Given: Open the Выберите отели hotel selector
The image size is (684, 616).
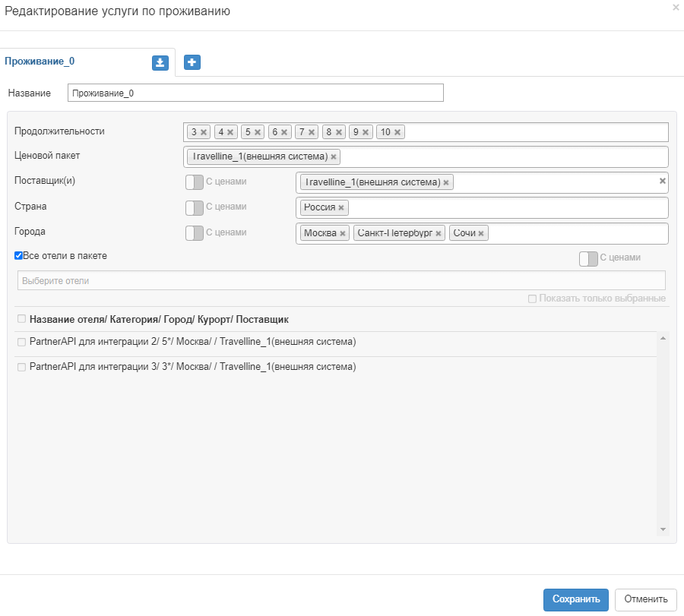Looking at the screenshot, I should (x=340, y=280).
